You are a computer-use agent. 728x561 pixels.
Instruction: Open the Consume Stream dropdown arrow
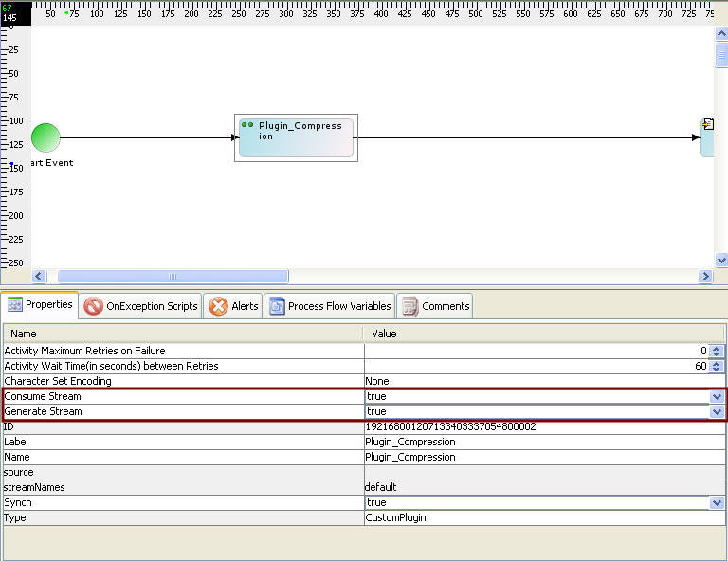pos(717,397)
